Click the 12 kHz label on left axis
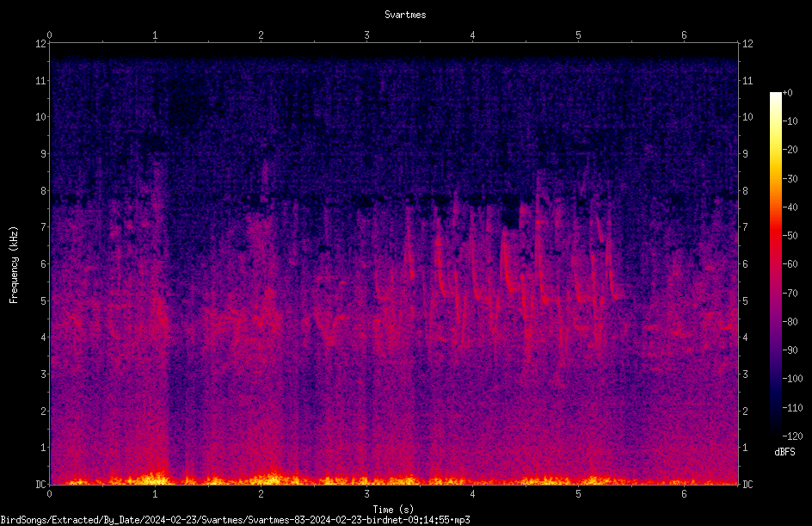 click(41, 44)
